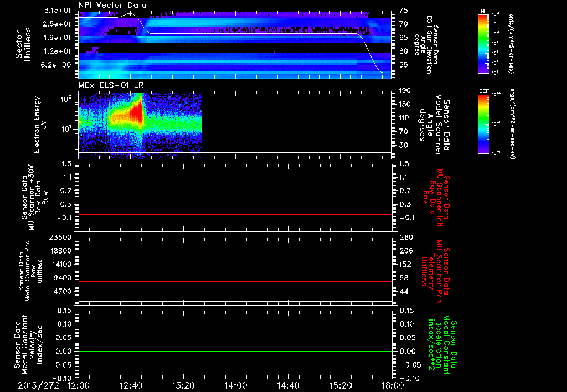Click the "18800" scanner position axis value
The height and width of the screenshot is (392, 567).
tap(61, 251)
